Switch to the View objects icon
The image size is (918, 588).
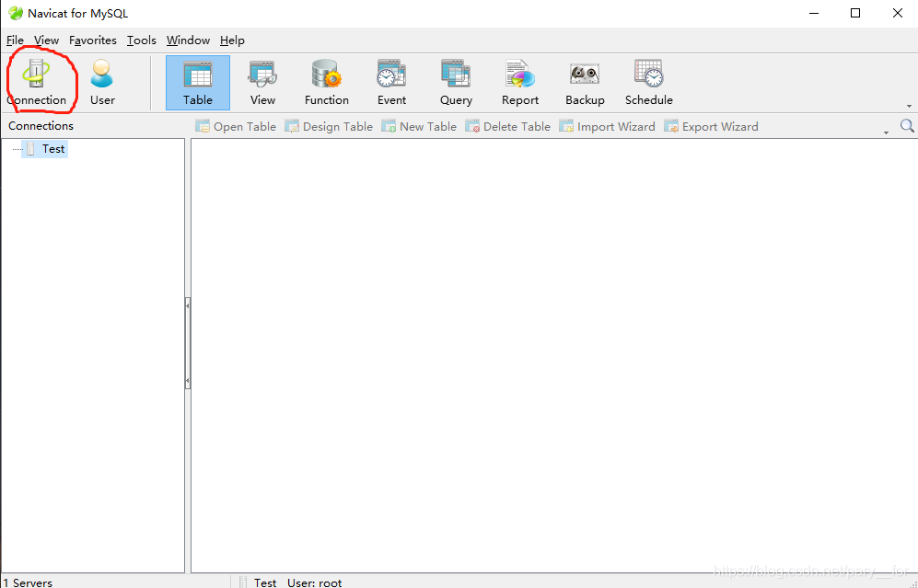pos(262,82)
